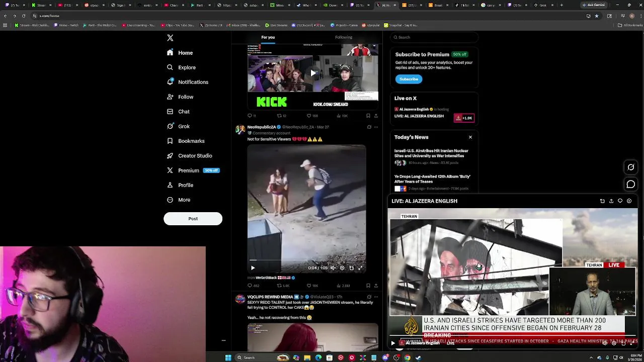
Task: Toggle NeoRepublicZA video picture-in-picture
Action: pos(351,268)
